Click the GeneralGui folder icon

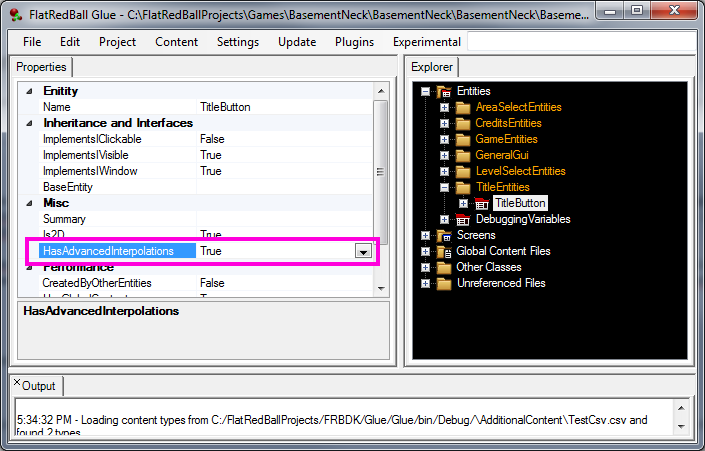click(x=463, y=156)
